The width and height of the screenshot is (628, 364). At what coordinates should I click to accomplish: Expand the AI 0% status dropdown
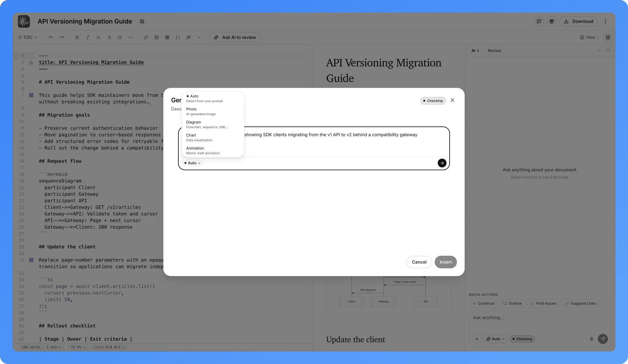78,347
